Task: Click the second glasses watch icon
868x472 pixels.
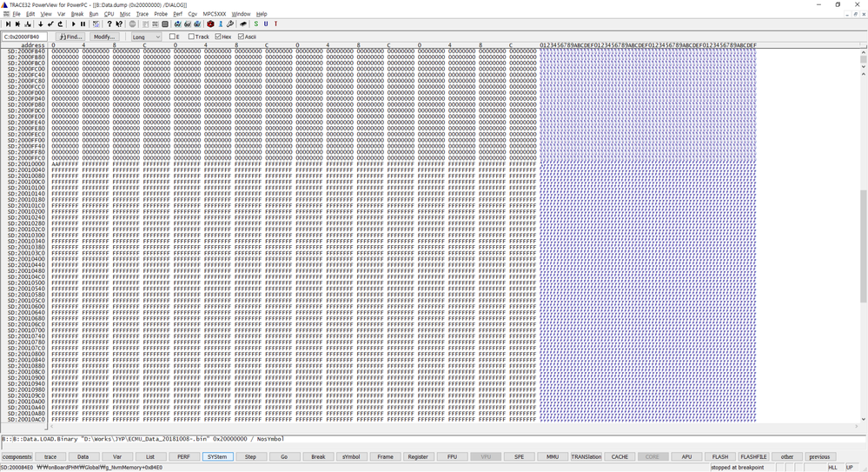Action: tap(188, 23)
